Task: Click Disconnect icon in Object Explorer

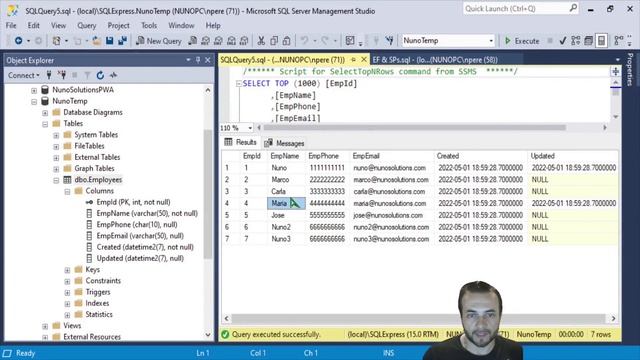Action: pos(62,75)
